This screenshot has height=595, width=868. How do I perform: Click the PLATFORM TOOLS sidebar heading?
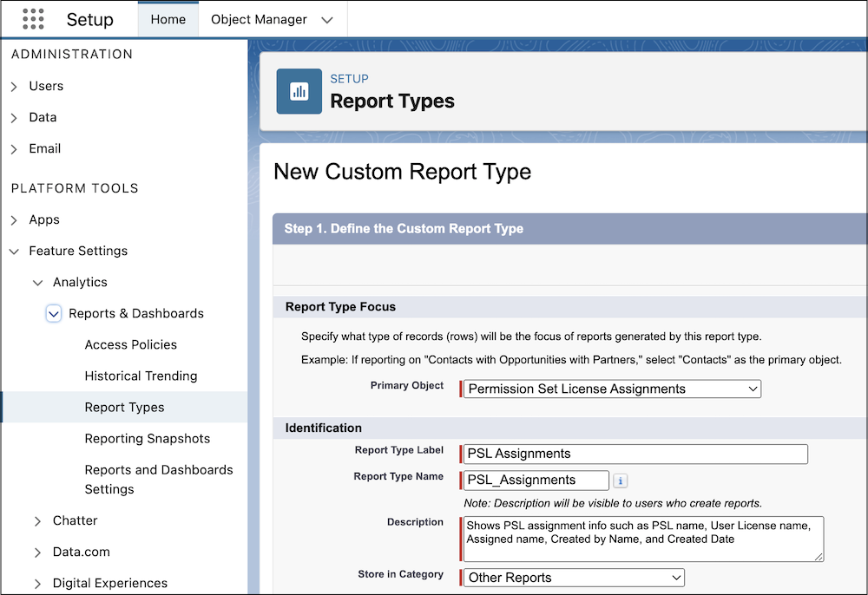click(x=75, y=188)
